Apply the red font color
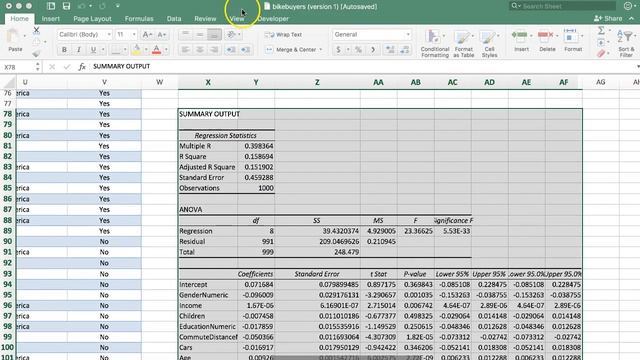The height and width of the screenshot is (360, 640). click(x=156, y=50)
